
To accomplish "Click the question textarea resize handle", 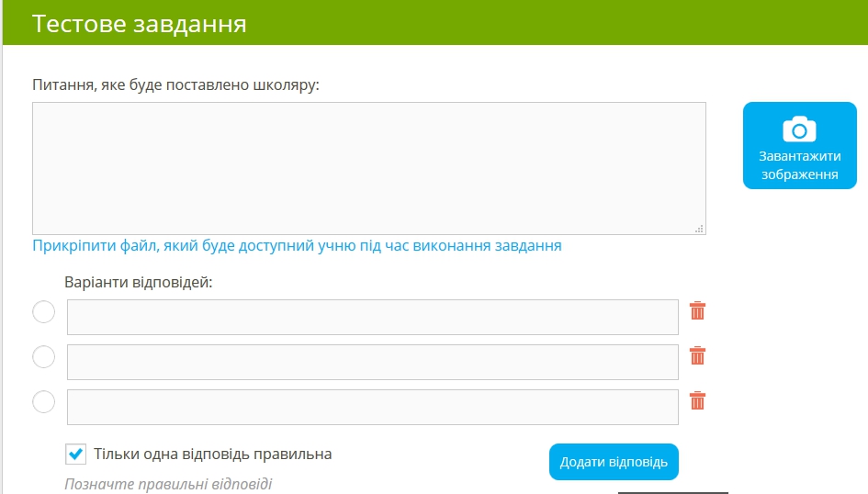I will click(x=699, y=229).
